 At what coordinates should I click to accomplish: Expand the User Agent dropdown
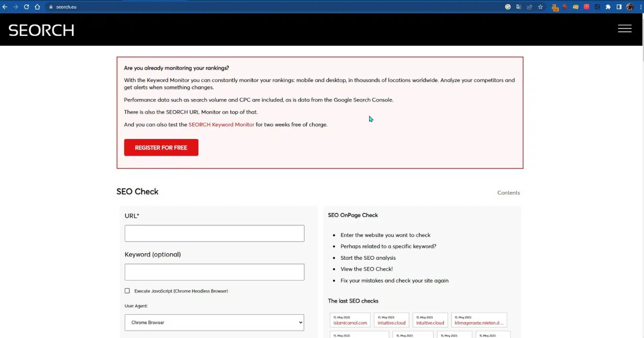click(x=214, y=322)
